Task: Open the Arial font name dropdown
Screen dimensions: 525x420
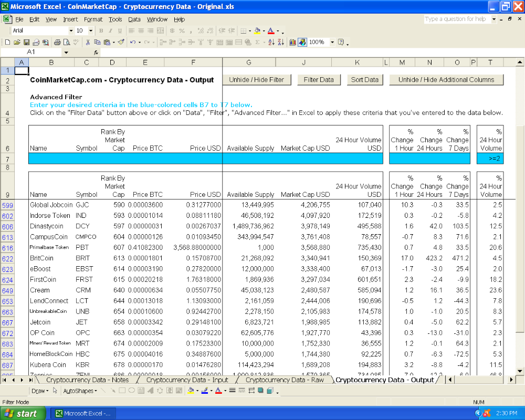Action: [71, 31]
